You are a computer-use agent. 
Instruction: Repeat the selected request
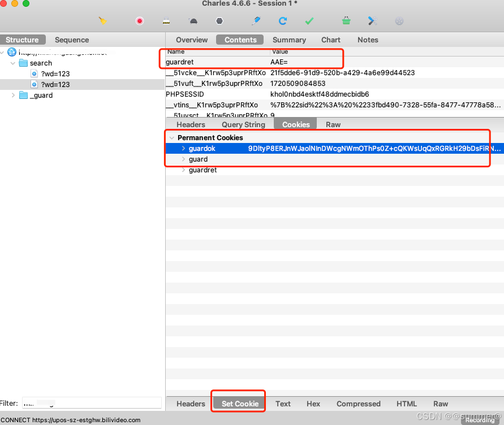(283, 21)
